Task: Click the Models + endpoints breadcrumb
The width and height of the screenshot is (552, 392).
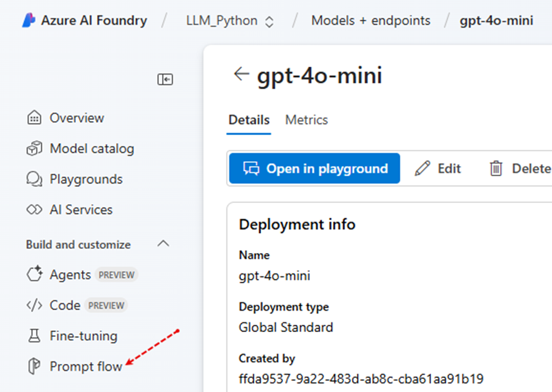Action: click(x=370, y=20)
